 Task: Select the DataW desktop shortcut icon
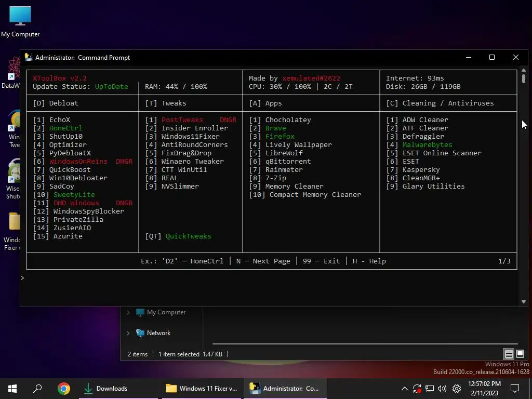click(x=10, y=73)
